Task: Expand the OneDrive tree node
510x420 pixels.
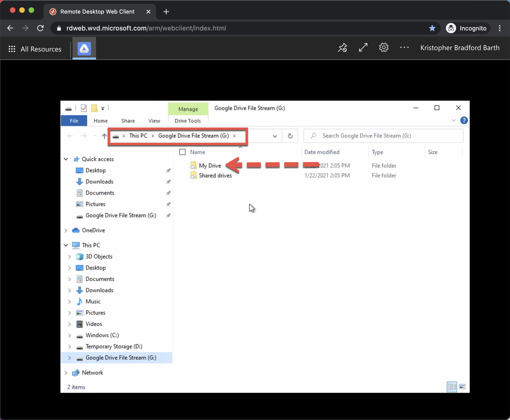Action: (x=66, y=230)
